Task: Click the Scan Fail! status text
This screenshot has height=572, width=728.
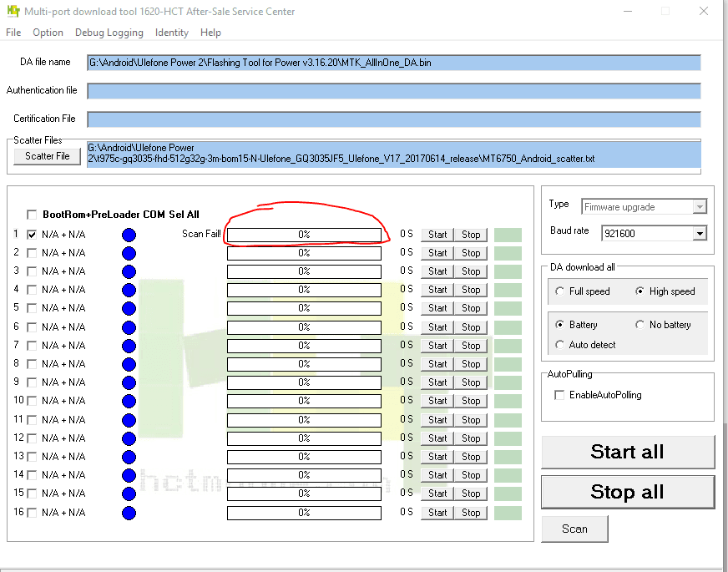Action: 201,234
